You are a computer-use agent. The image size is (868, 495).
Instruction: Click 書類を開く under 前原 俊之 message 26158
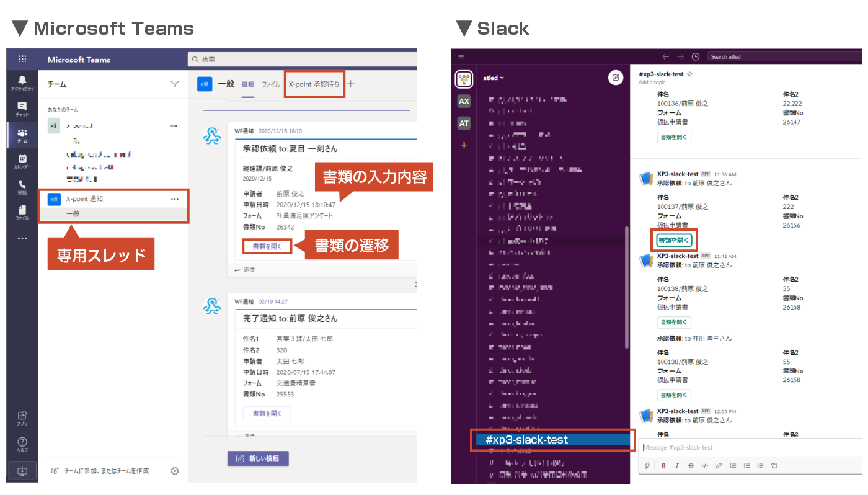tap(674, 323)
